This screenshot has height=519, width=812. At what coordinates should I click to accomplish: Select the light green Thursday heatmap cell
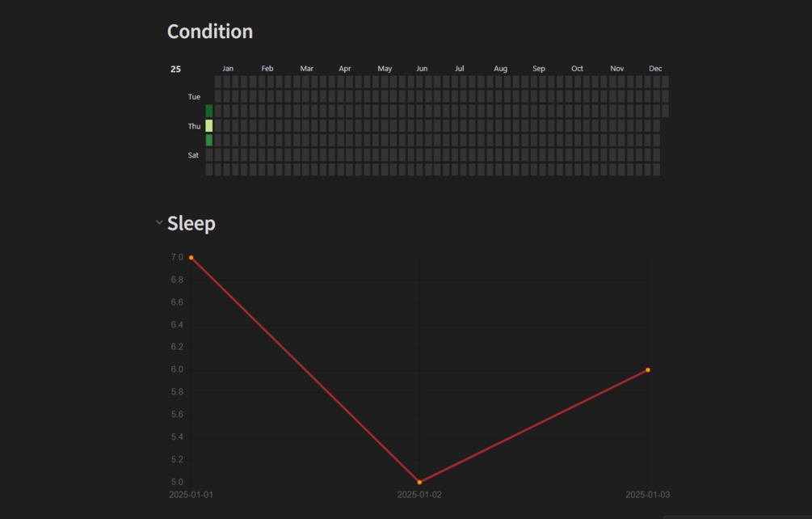pos(209,126)
